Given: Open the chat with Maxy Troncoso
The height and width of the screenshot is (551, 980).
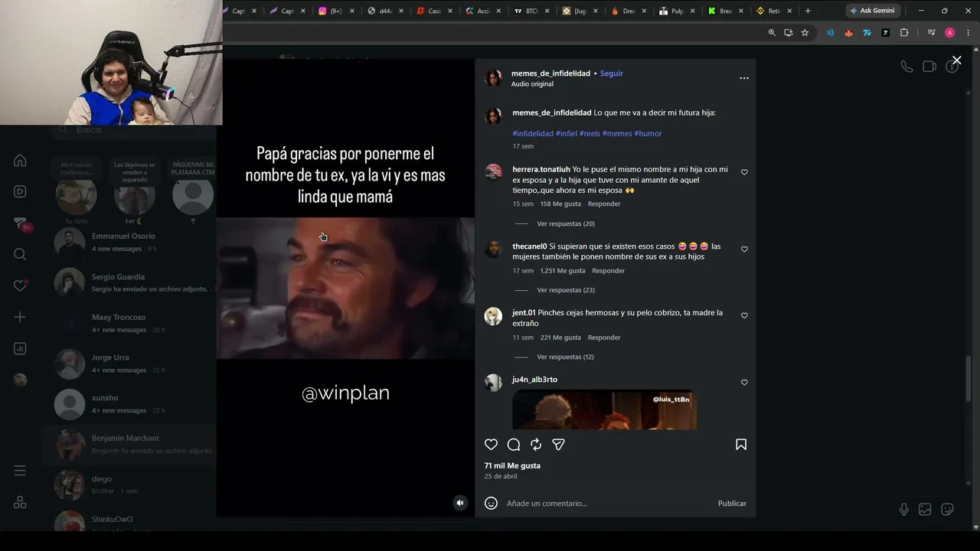Looking at the screenshot, I should (130, 323).
